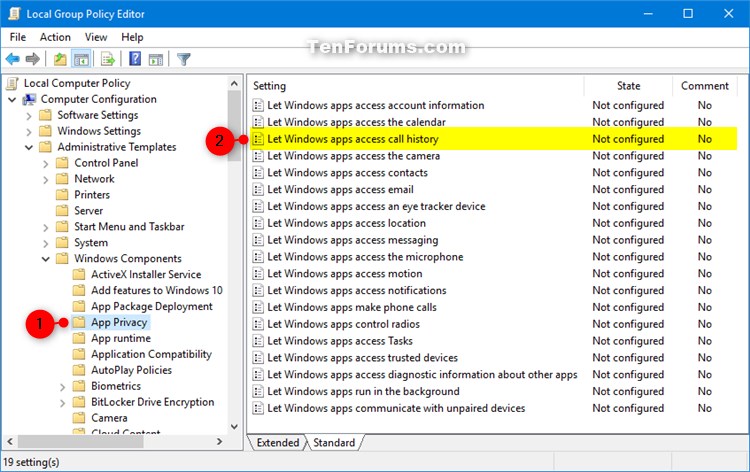Open the File menu
750x472 pixels.
pyautogui.click(x=18, y=37)
